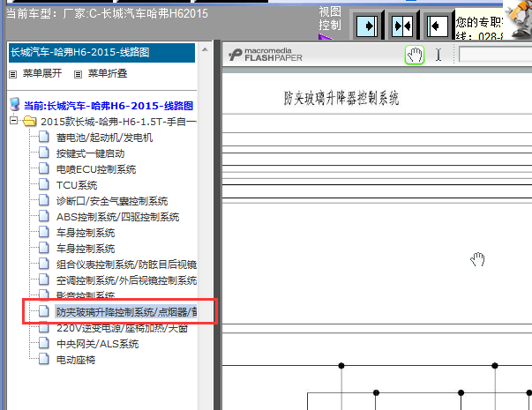Open 电动座椅 diagram
Screen dimensions: 532x410
pos(76,360)
